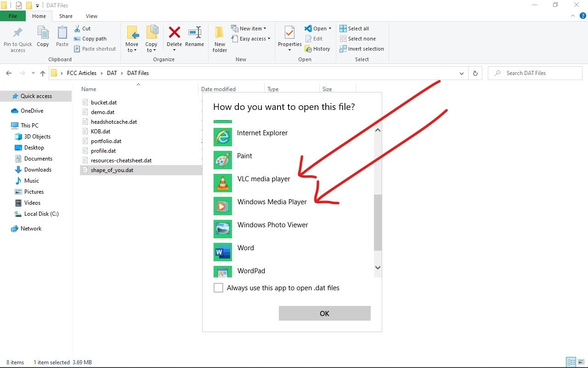The image size is (588, 368).
Task: Choose Windows Media Player to open the file
Action: [271, 201]
